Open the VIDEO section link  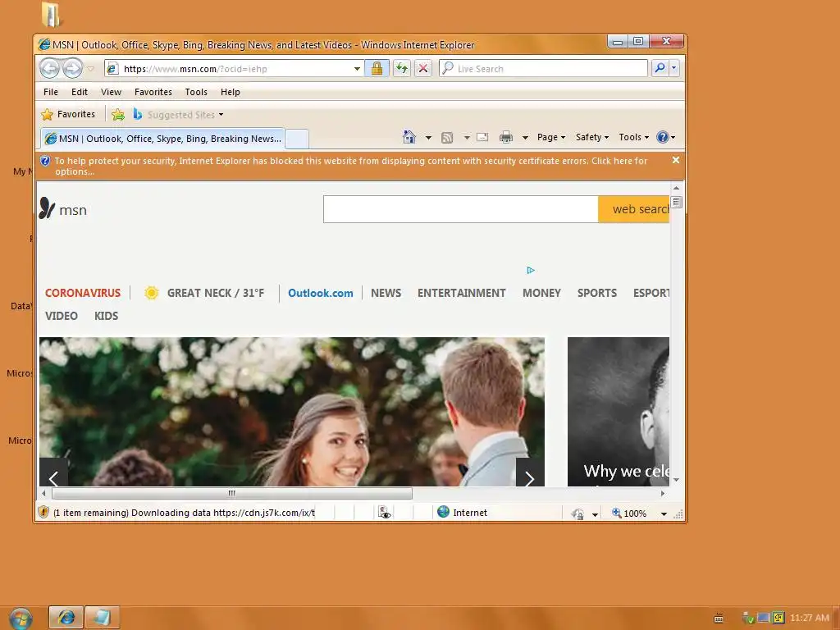pos(61,316)
